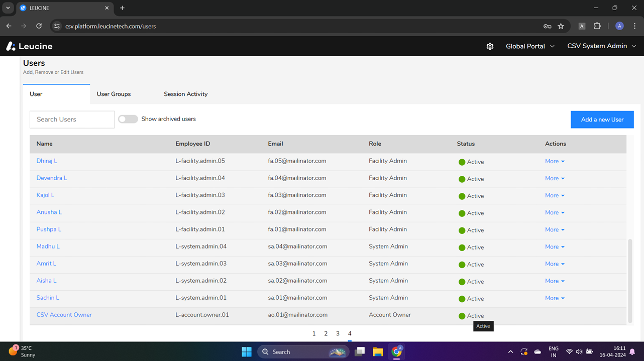The width and height of the screenshot is (644, 361).
Task: Open File Explorer from taskbar
Action: pyautogui.click(x=378, y=351)
